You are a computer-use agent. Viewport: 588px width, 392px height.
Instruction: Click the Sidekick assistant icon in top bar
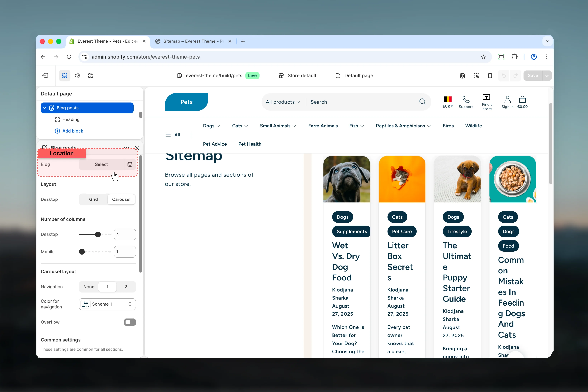(x=463, y=75)
